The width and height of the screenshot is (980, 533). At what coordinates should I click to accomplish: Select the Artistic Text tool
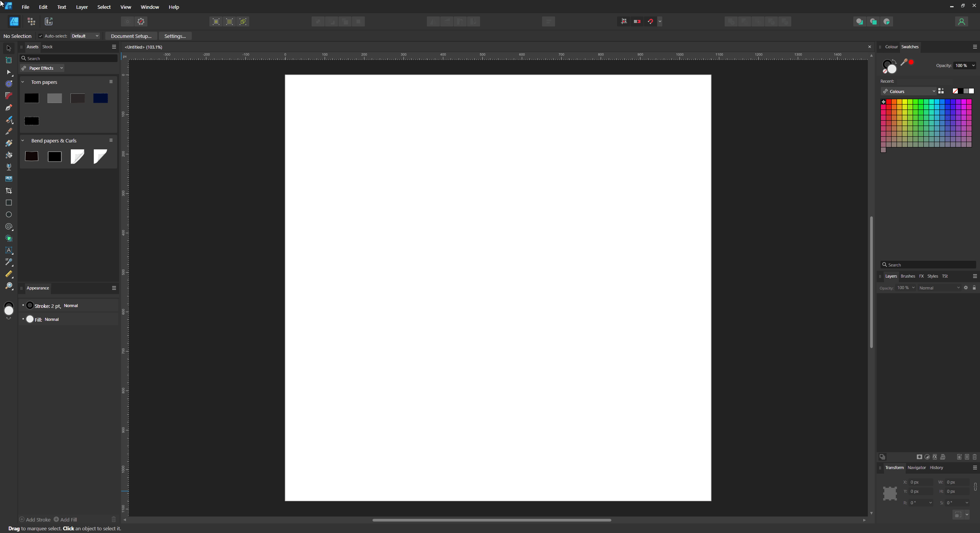click(9, 250)
